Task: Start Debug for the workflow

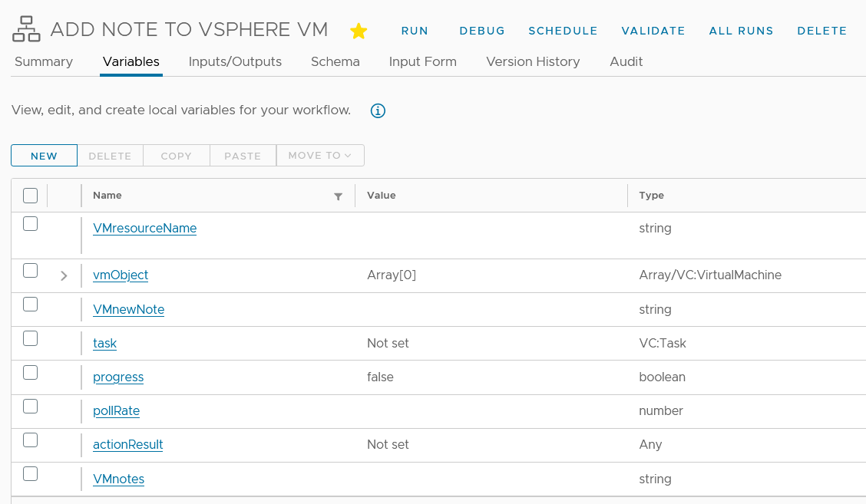Action: [x=482, y=31]
